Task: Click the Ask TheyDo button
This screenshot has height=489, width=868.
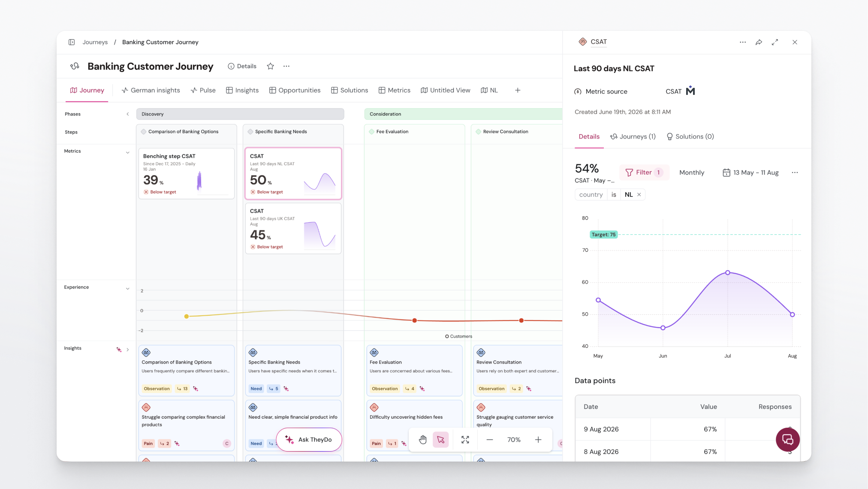Action: tap(309, 440)
